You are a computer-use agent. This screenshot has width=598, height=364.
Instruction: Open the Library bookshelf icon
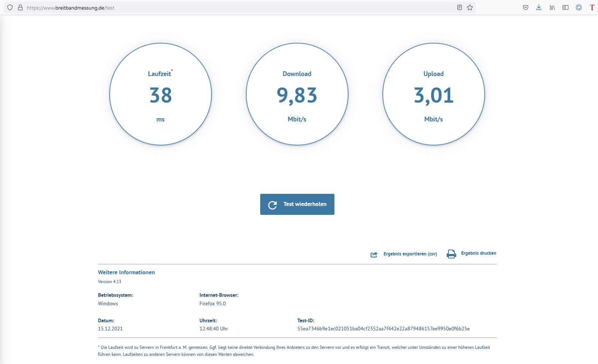(x=552, y=7)
